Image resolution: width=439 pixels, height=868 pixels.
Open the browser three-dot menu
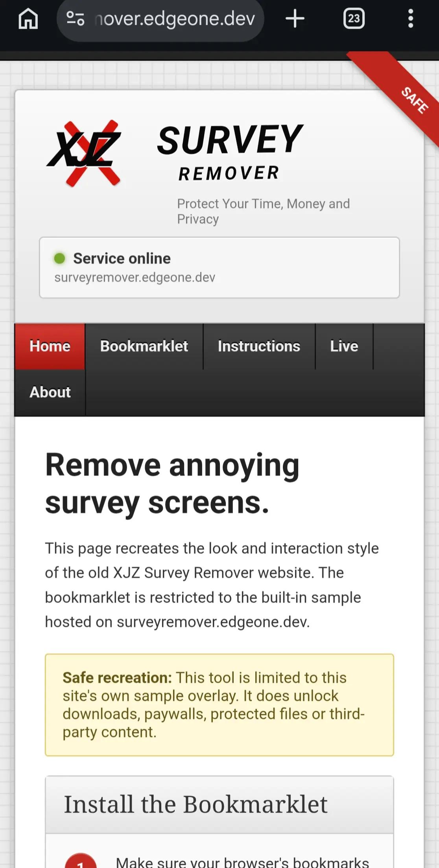click(x=410, y=18)
